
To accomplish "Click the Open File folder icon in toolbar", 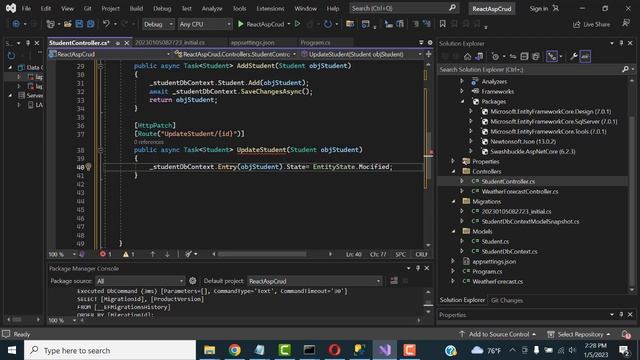I will coord(68,24).
